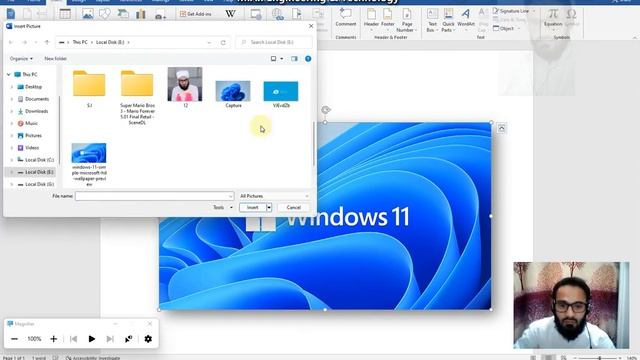Select Local Disk (C:) in the tree

coord(39,160)
